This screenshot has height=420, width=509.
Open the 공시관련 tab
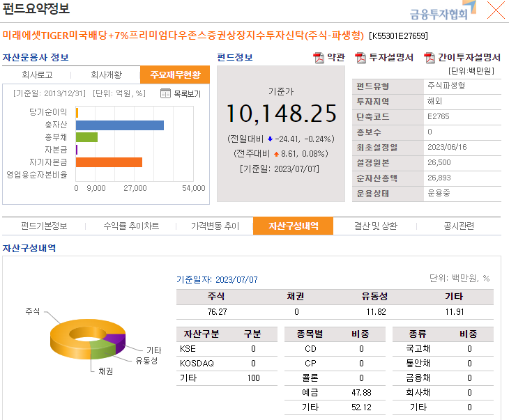459,226
